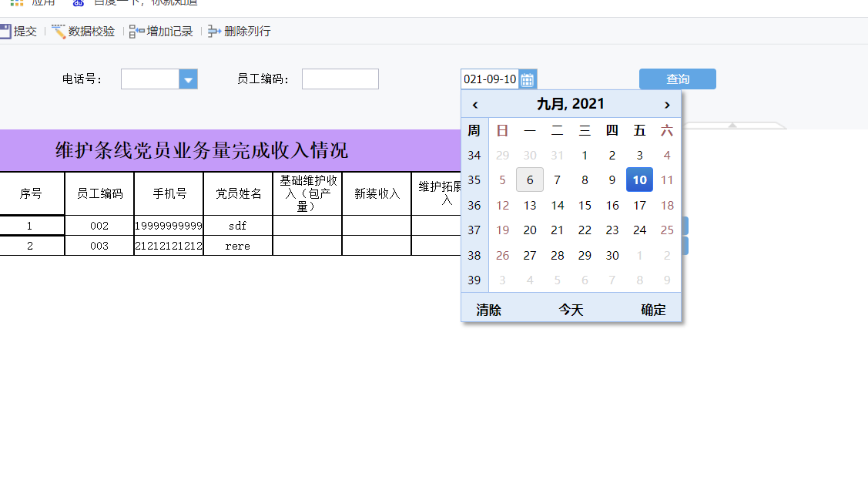Click the 九月, 2021 month title
Screen dimensions: 868x500
coord(571,104)
